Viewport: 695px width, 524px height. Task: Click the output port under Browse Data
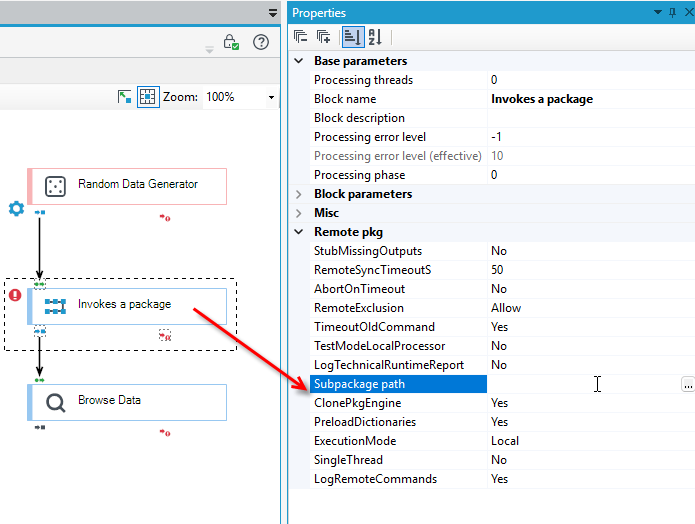click(x=40, y=427)
